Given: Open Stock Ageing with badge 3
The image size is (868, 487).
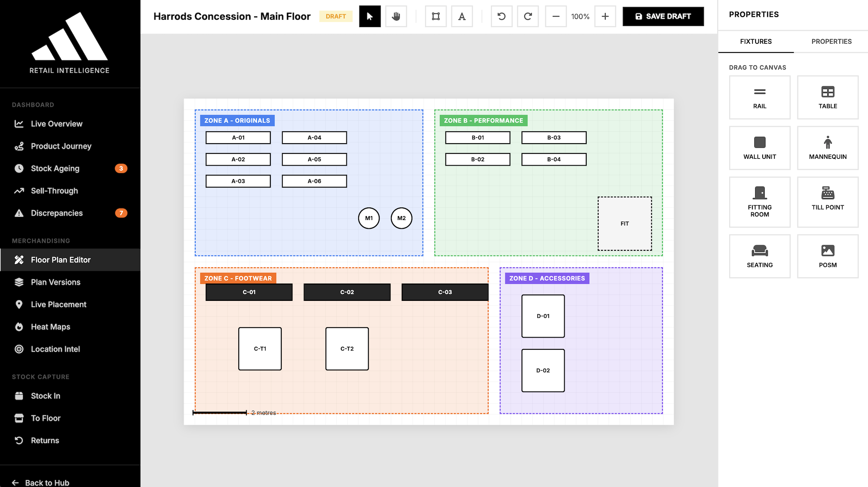Looking at the screenshot, I should pos(55,168).
